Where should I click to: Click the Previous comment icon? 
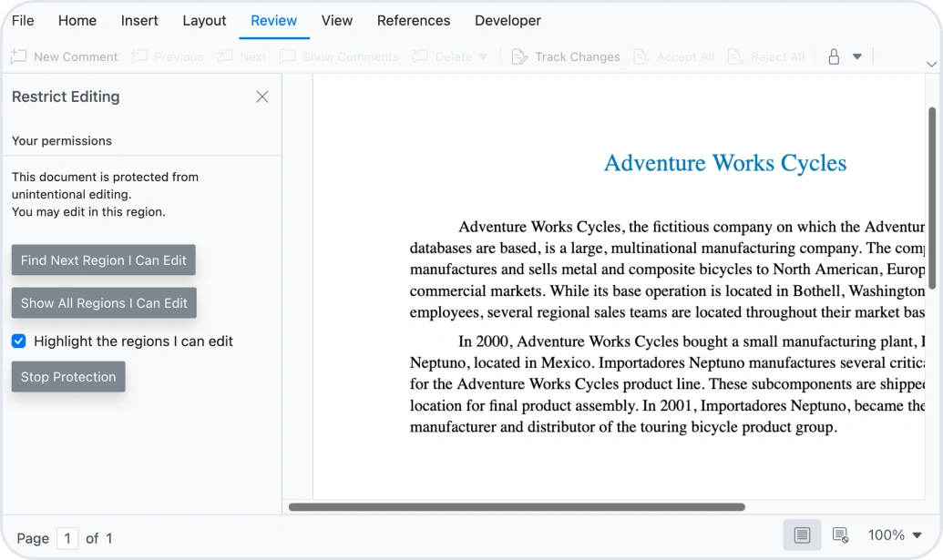tap(139, 56)
